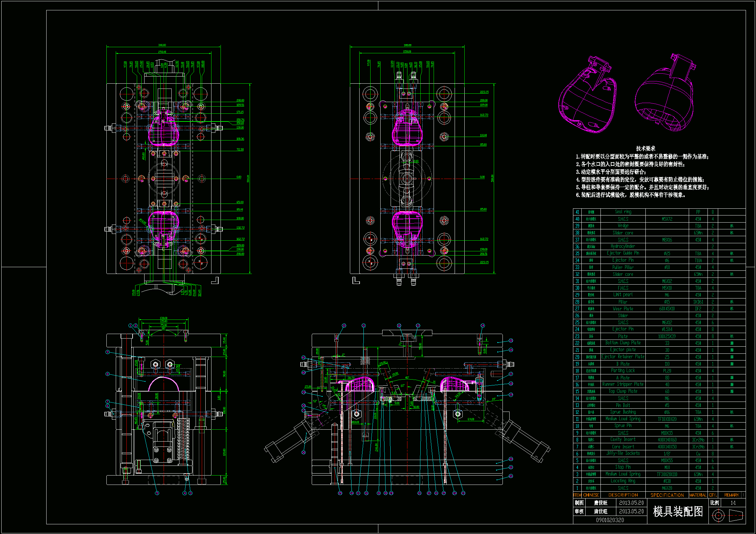Click the projection symbol truncated cone
The image size is (756, 534).
[736, 515]
